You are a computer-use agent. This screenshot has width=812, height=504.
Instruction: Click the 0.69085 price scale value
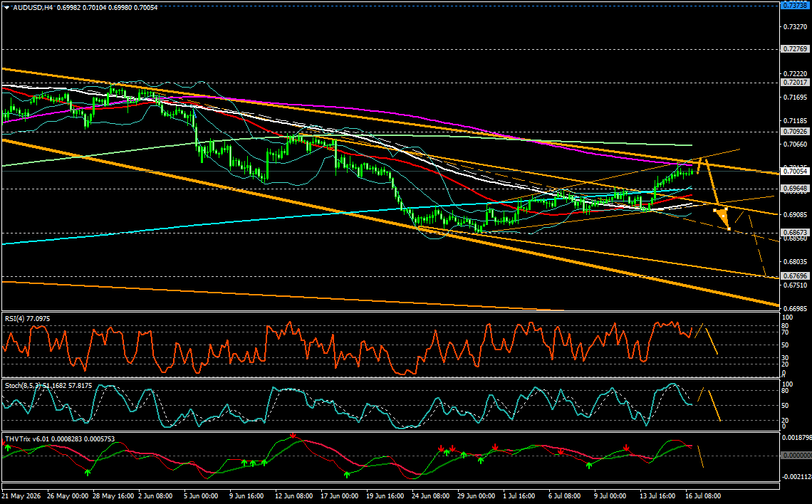(795, 214)
